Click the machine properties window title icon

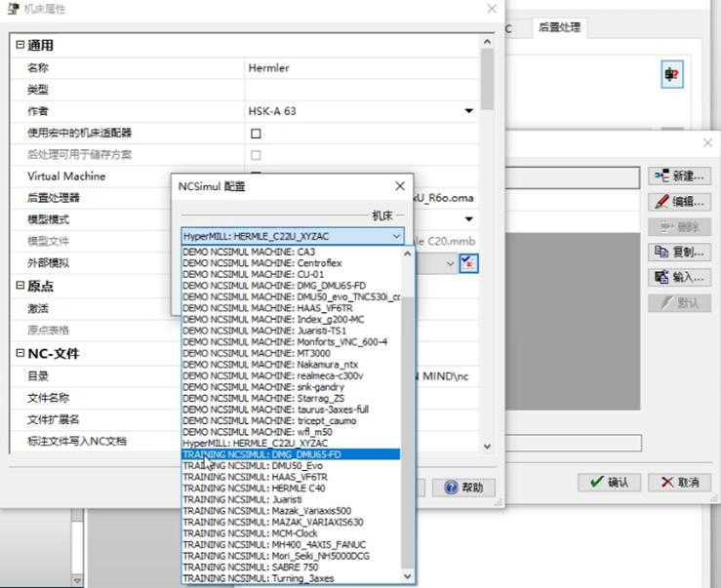pos(14,9)
